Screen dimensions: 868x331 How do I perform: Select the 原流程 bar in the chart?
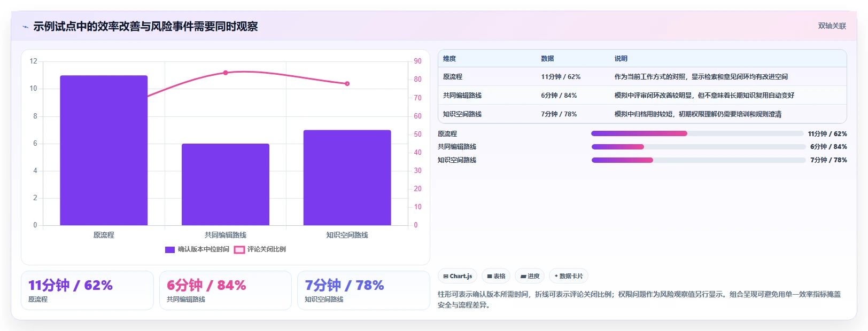click(104, 151)
